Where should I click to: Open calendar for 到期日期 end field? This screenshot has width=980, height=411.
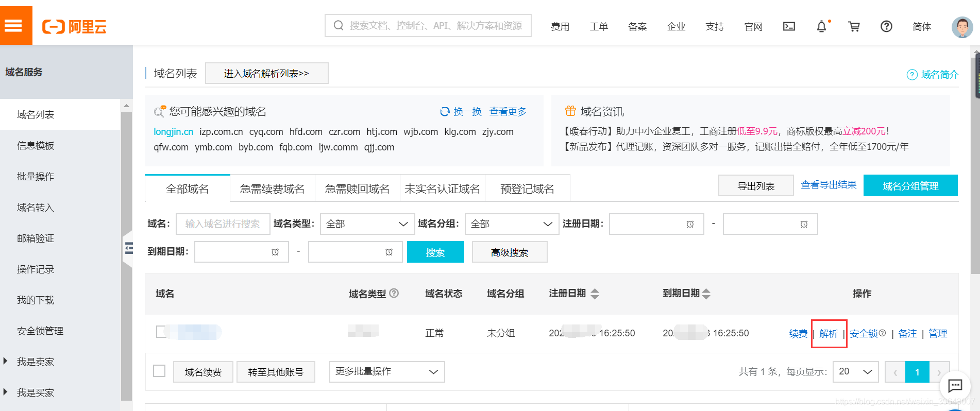click(x=389, y=252)
